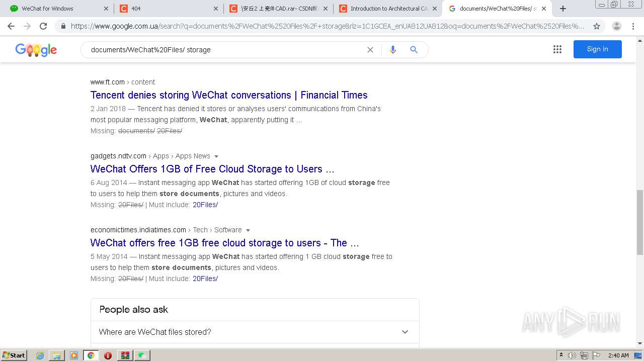644x362 pixels.
Task: Expand the gadgets.ndtv.com result options arrow
Action: pyautogui.click(x=216, y=156)
